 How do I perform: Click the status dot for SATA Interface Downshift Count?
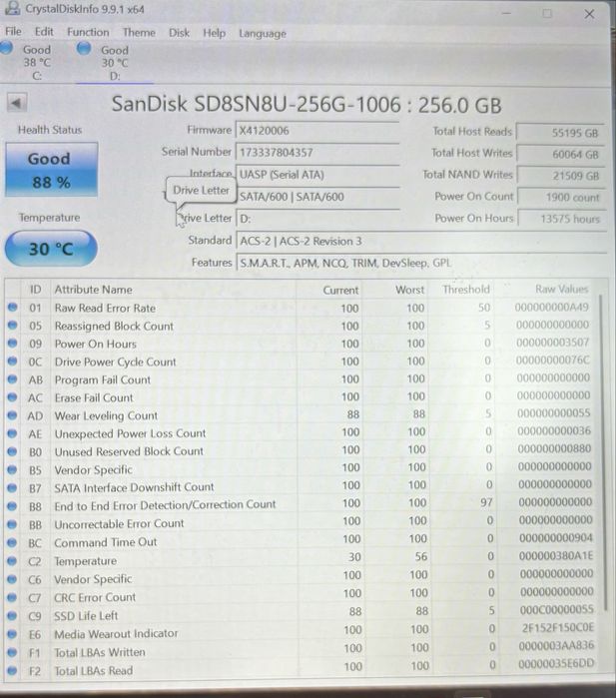pos(12,488)
